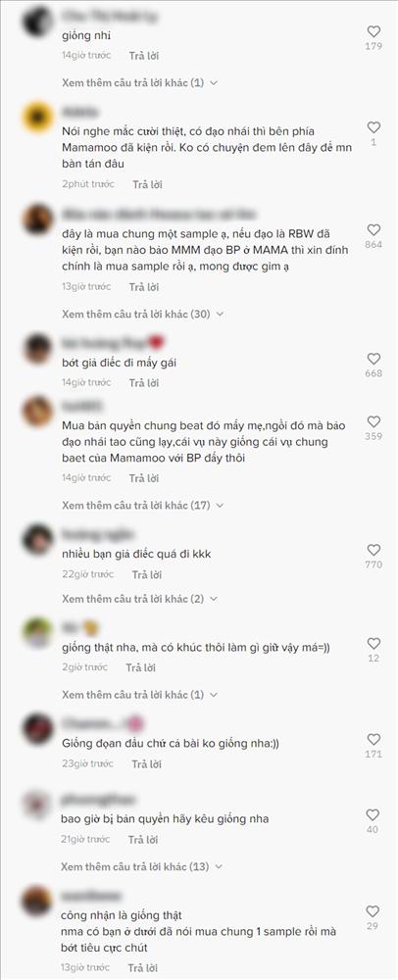The image size is (398, 980).
Task: Expand "Xem thêm câu trả lời khác (30)"
Action: click(142, 314)
